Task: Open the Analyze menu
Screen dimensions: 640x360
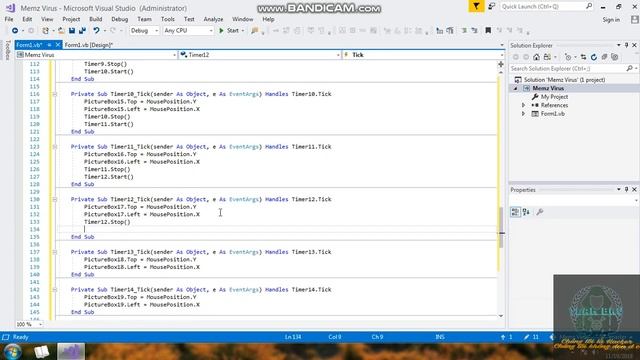Action: pyautogui.click(x=213, y=19)
